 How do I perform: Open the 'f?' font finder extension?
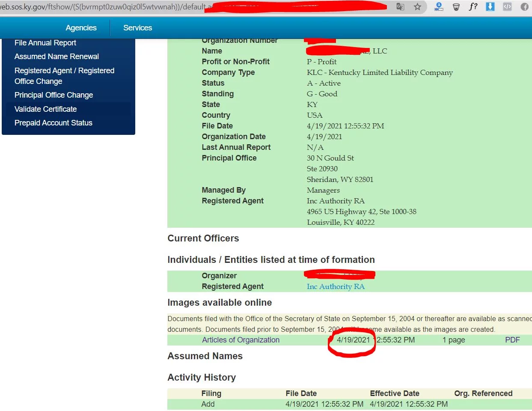[x=473, y=7]
